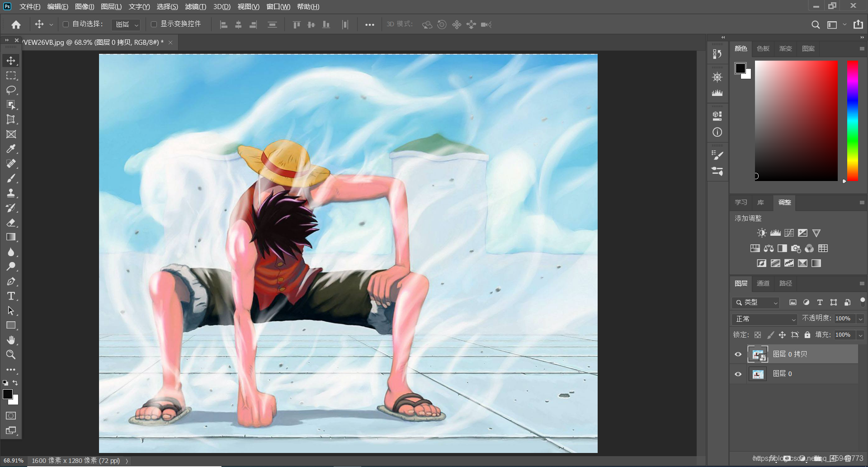Select the Brush tool
The height and width of the screenshot is (467, 868).
pos(11,178)
